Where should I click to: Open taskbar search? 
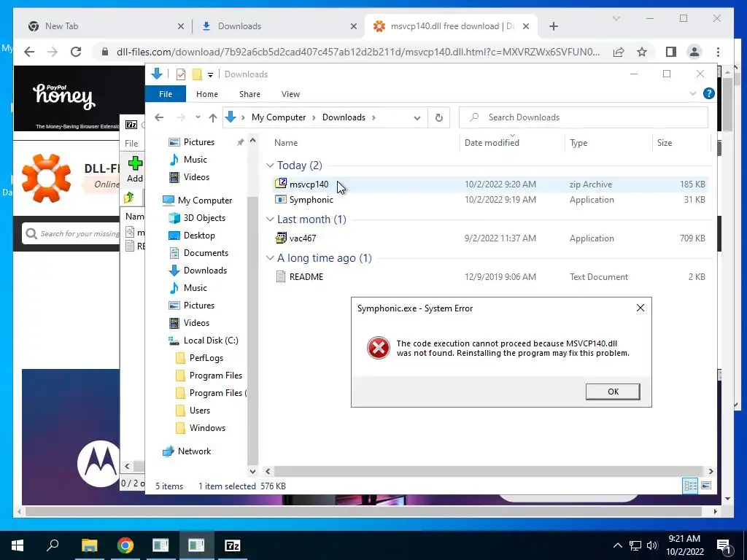point(53,545)
